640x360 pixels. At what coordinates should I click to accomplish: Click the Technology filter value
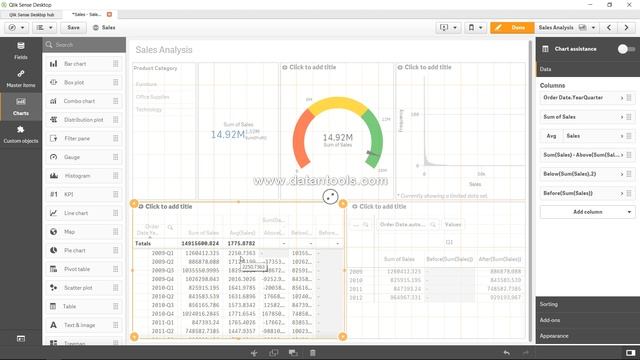149,109
